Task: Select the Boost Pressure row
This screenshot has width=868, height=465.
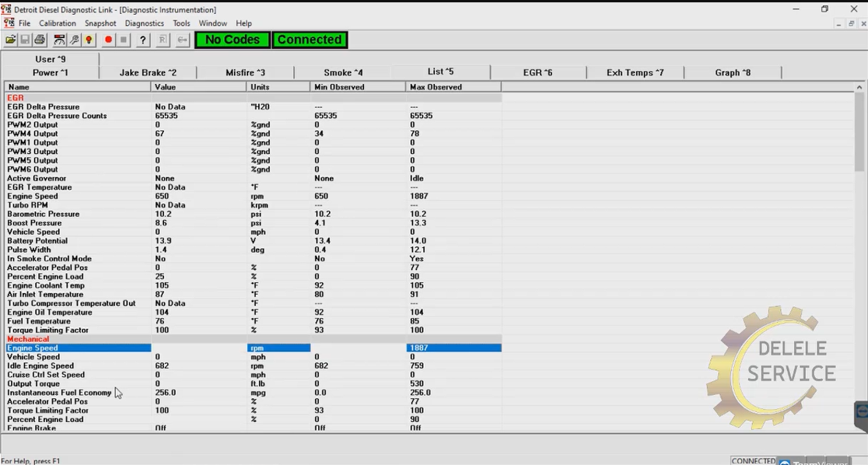Action: click(x=253, y=222)
